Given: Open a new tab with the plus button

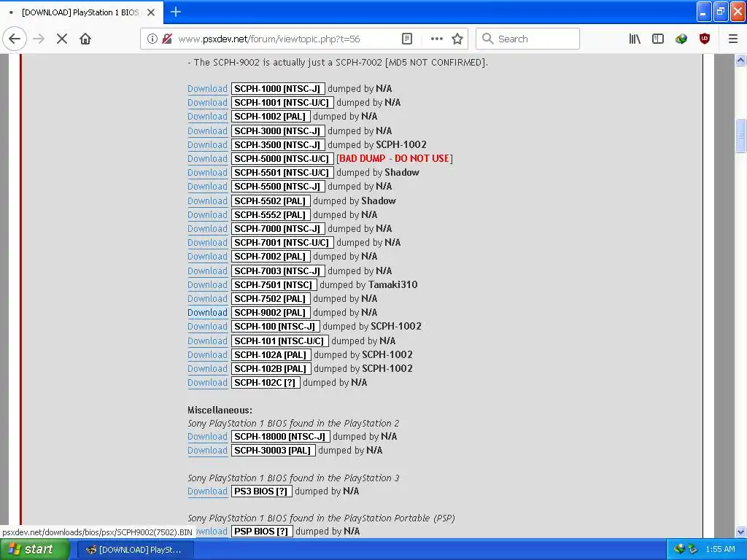Looking at the screenshot, I should point(175,12).
